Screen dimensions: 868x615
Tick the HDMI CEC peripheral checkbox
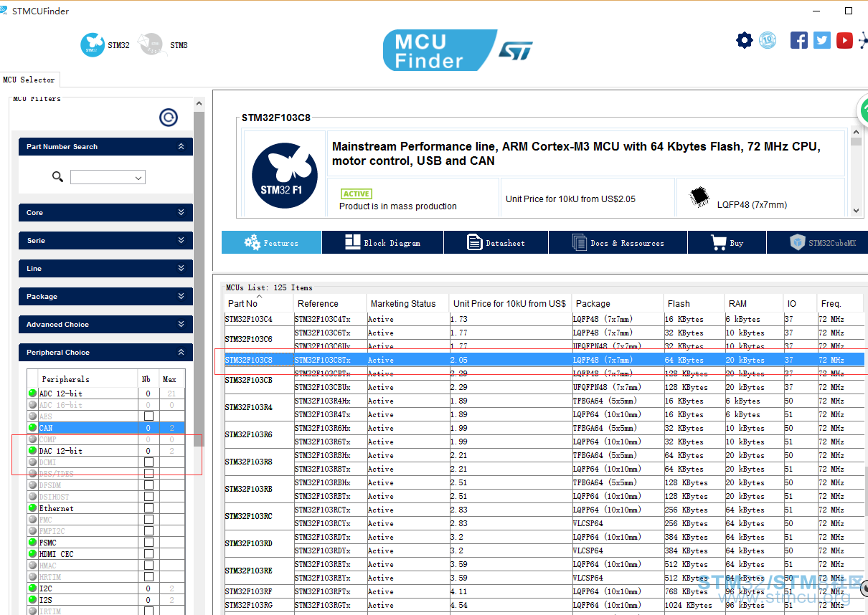click(x=148, y=554)
